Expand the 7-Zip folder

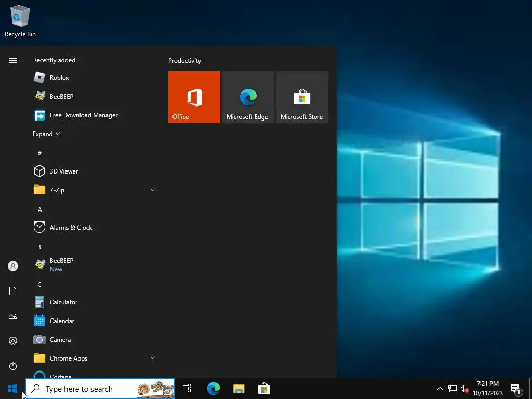click(x=95, y=190)
